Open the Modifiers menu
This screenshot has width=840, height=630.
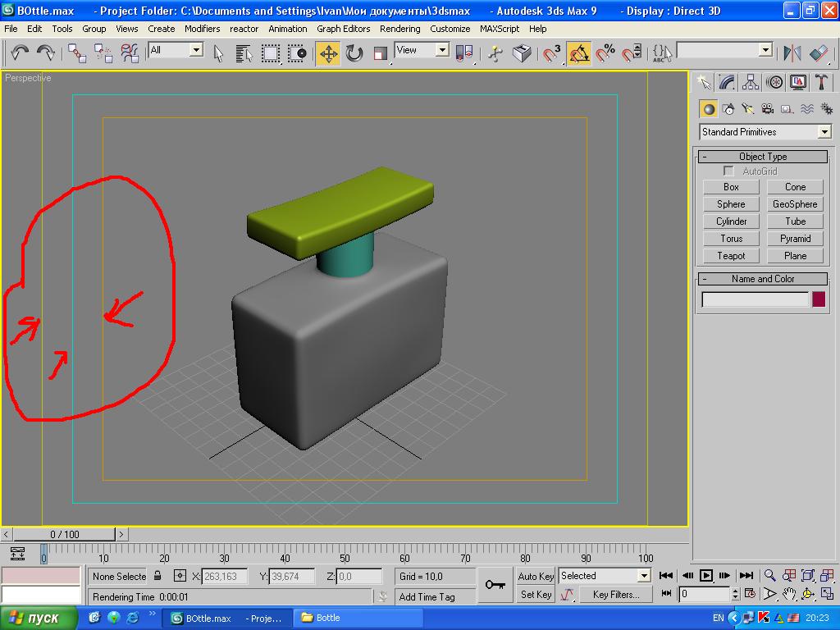[x=202, y=29]
